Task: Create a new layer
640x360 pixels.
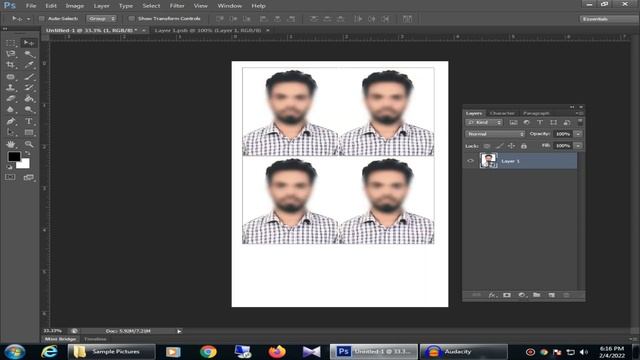Action: click(551, 295)
